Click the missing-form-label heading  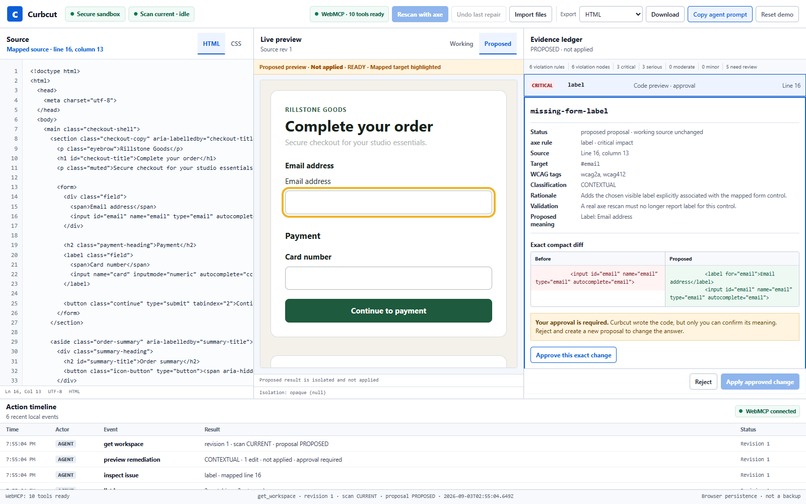click(x=569, y=111)
